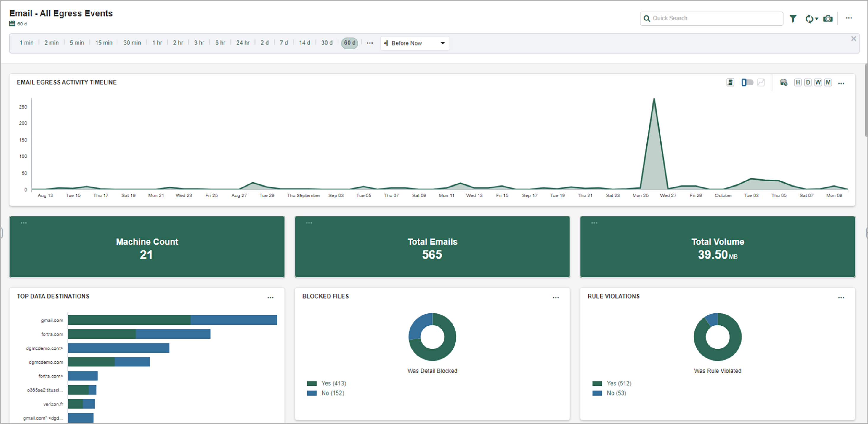868x424 pixels.
Task: Click the calendar icon beside 60 d
Action: click(x=12, y=24)
